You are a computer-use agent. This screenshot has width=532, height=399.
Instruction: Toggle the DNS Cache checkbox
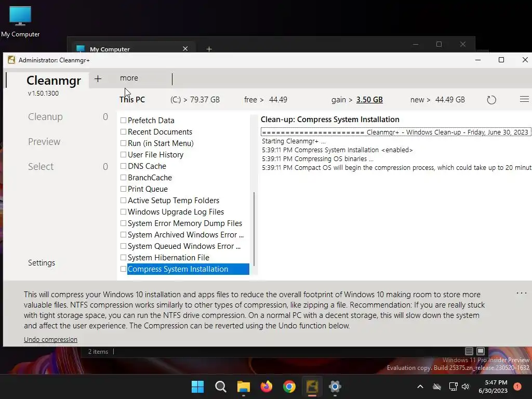click(124, 166)
